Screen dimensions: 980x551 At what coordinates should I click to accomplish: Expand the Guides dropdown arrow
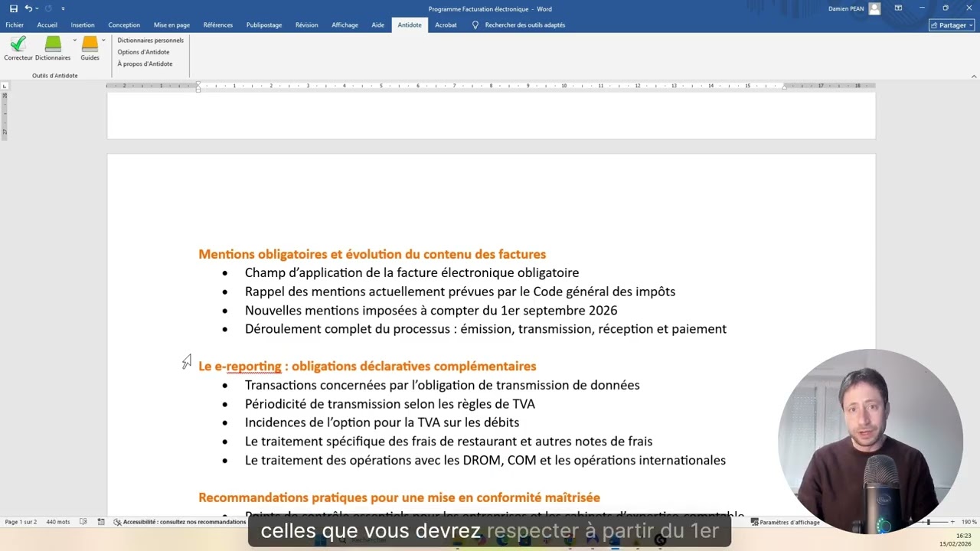tap(103, 40)
